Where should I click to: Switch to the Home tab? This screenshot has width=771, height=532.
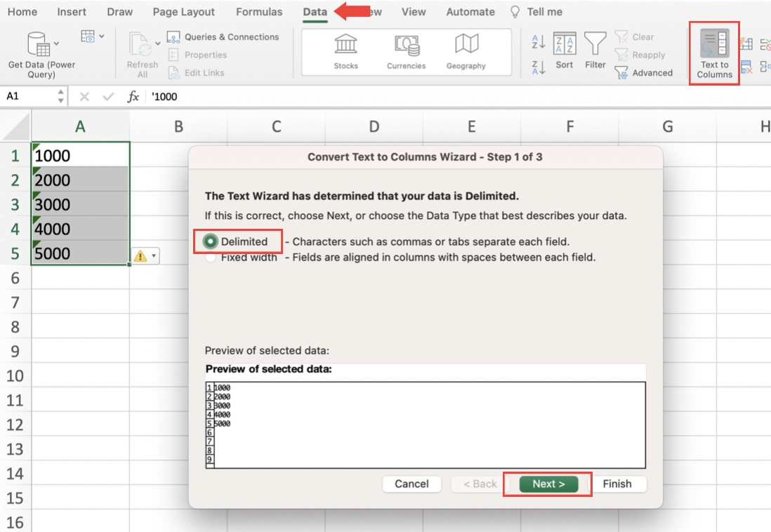[x=22, y=12]
